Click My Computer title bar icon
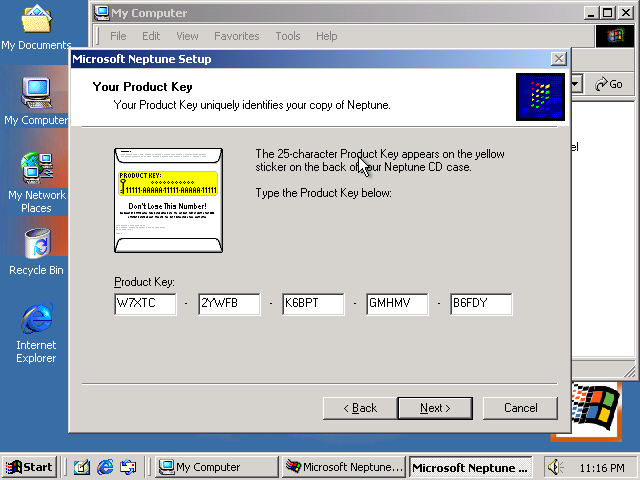 click(x=101, y=13)
